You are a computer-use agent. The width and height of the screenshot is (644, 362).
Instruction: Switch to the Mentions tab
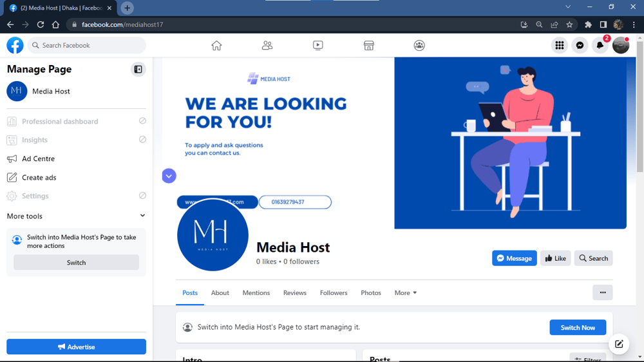[256, 293]
